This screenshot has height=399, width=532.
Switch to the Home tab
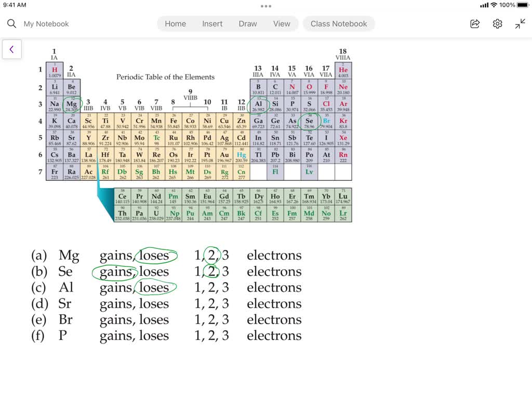pos(175,23)
